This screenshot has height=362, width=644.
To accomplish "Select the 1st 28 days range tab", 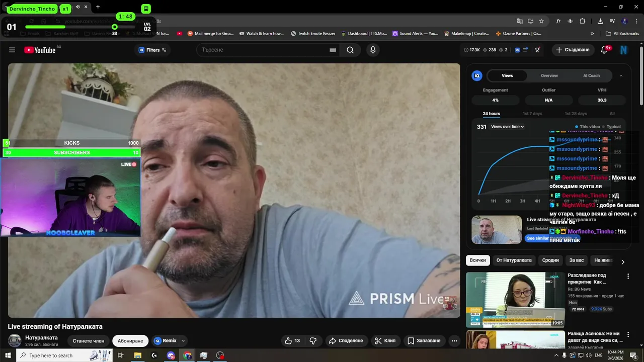I will point(576,114).
